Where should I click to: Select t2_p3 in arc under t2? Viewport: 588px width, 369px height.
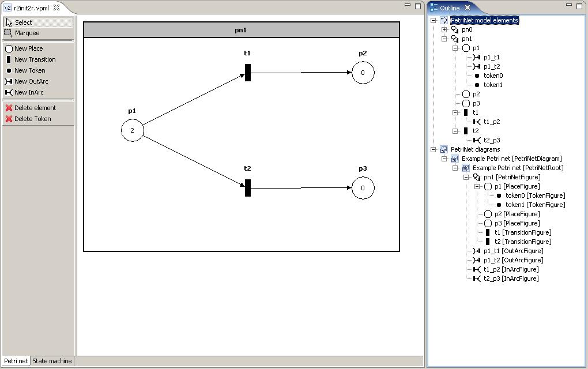491,140
